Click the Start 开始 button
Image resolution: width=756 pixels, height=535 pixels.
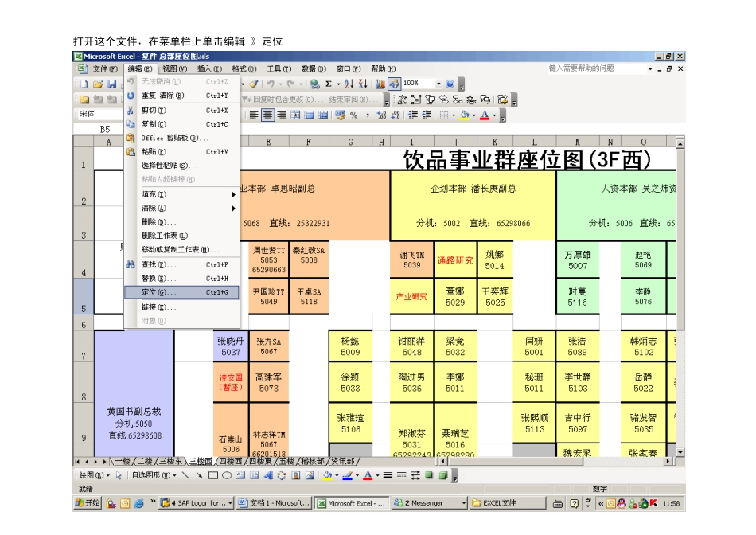pyautogui.click(x=88, y=503)
